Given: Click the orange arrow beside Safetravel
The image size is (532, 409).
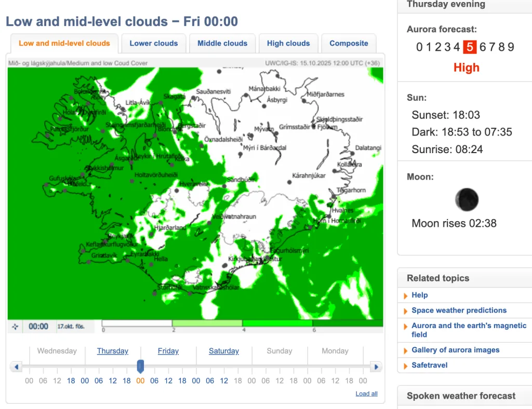Looking at the screenshot, I should (406, 366).
